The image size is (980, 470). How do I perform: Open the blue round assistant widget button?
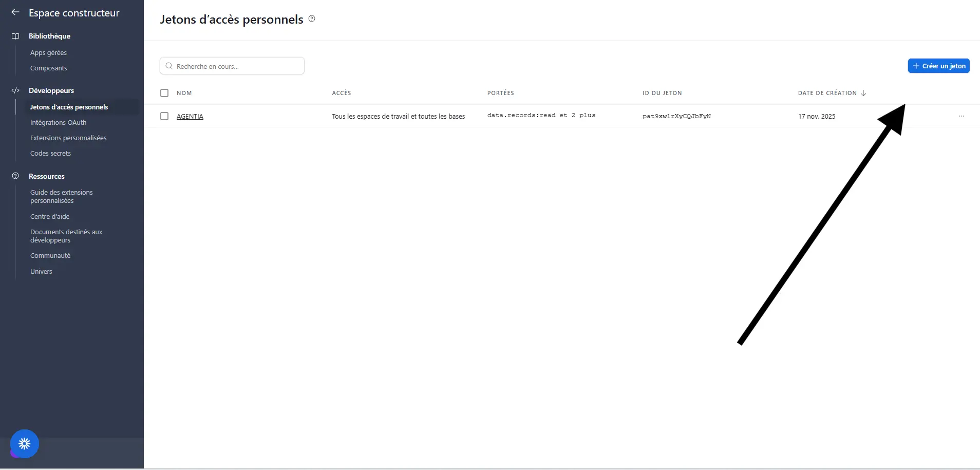pyautogui.click(x=25, y=443)
